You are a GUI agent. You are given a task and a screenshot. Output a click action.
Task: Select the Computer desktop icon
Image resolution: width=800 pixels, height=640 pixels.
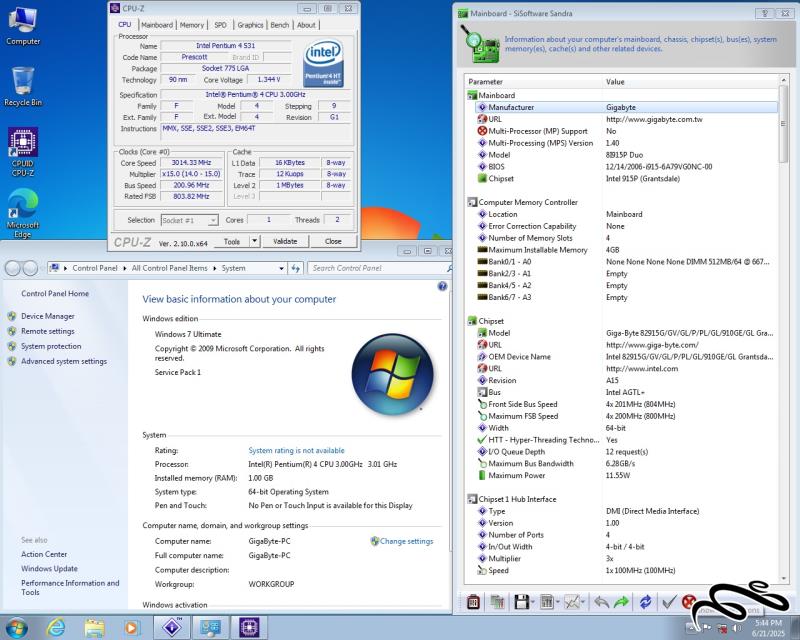pyautogui.click(x=23, y=27)
